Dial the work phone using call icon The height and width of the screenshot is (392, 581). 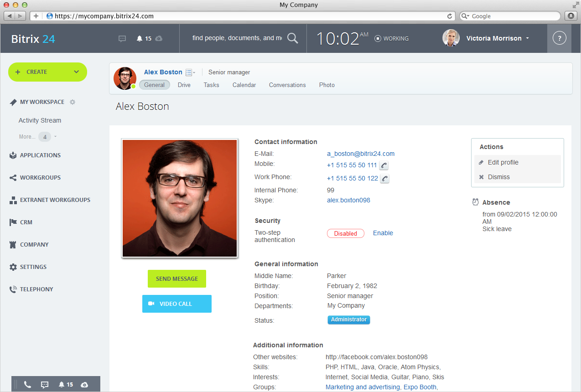[x=384, y=179]
